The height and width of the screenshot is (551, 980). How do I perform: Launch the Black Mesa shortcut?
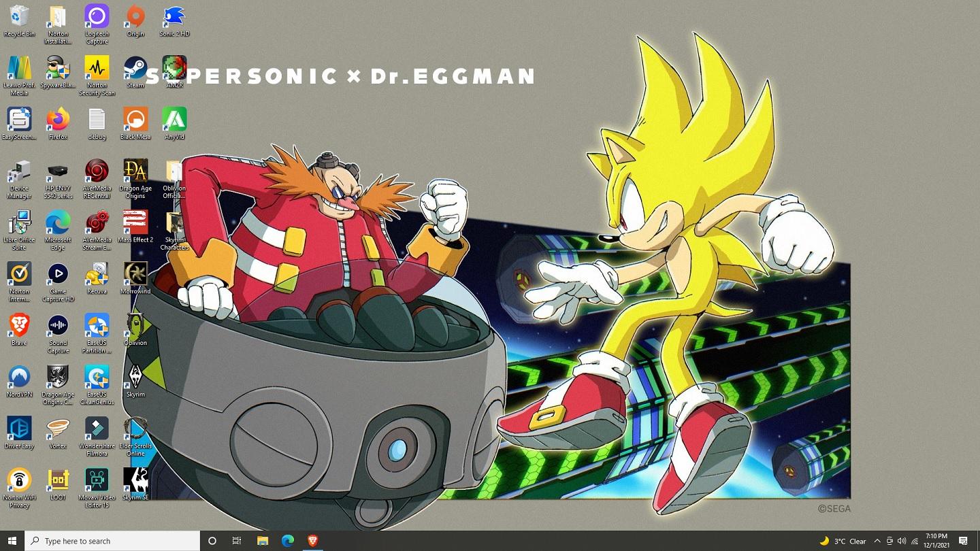click(135, 124)
